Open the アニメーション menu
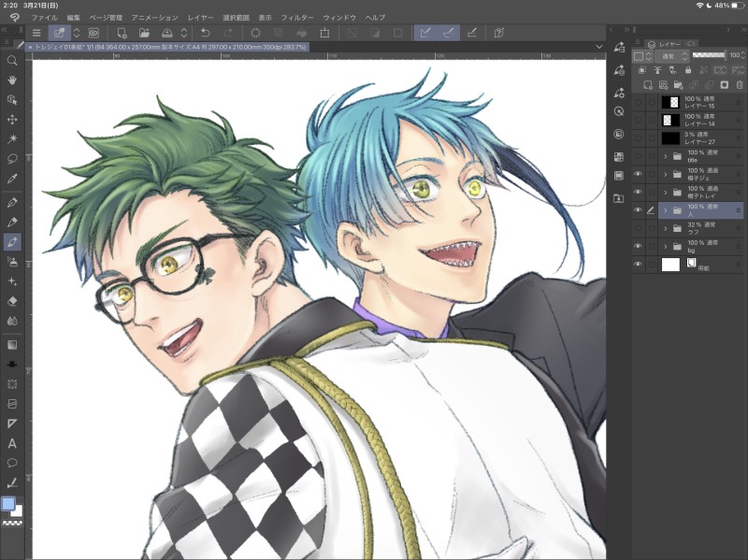 [x=154, y=18]
